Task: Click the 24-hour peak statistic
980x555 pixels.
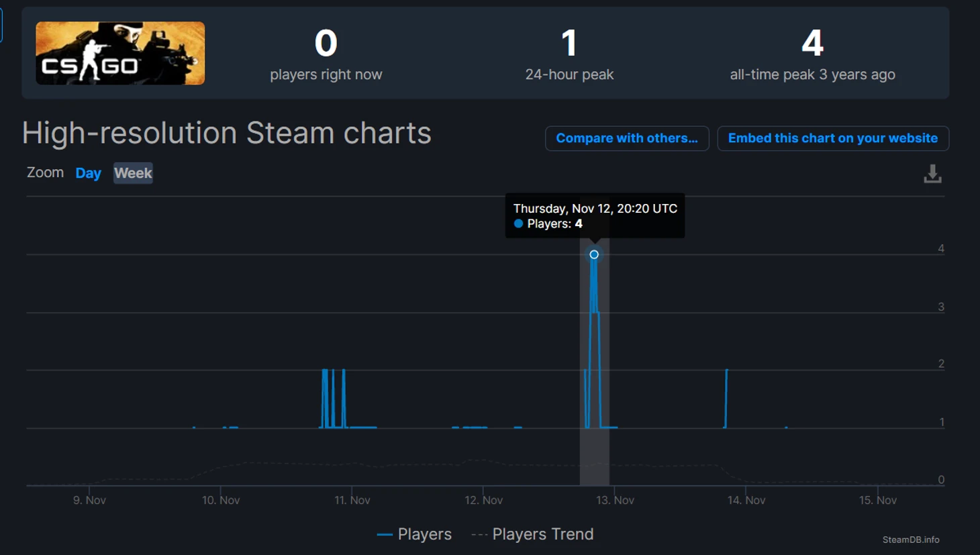Action: (569, 54)
